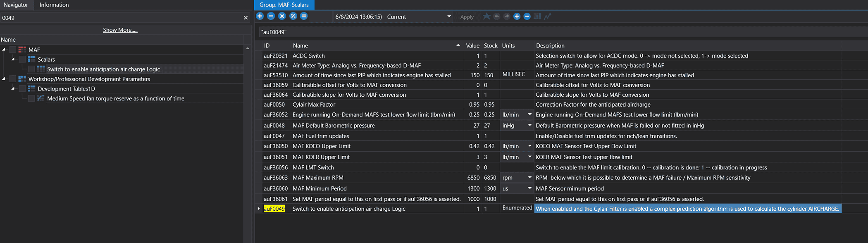Click the undo arrow icon in the toolbar
Viewport: 868px width, 243px height.
point(497,17)
